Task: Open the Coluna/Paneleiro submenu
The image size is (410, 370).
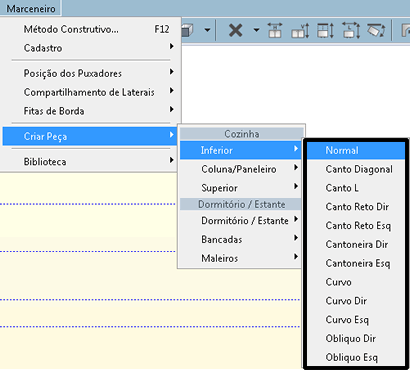Action: (x=241, y=169)
